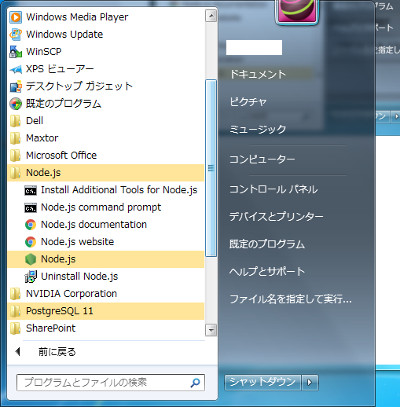The height and width of the screenshot is (407, 400).
Task: Open デスクトップ ガジェット entry text
Action: pos(79,86)
